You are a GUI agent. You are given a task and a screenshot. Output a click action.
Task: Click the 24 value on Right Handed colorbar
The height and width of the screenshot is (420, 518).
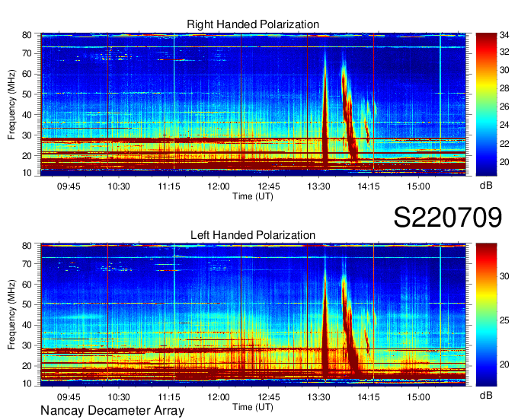pyautogui.click(x=504, y=125)
